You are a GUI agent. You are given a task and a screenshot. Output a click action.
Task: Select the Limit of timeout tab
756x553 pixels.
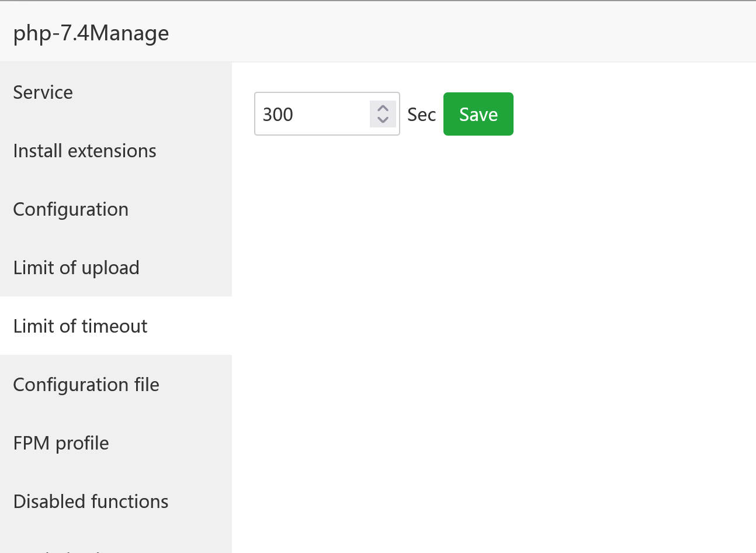[81, 326]
